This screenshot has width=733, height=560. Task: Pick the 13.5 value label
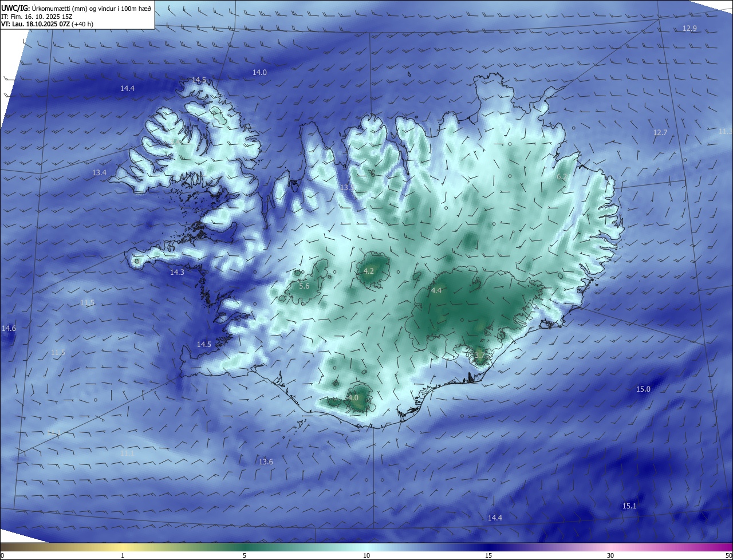click(x=346, y=188)
